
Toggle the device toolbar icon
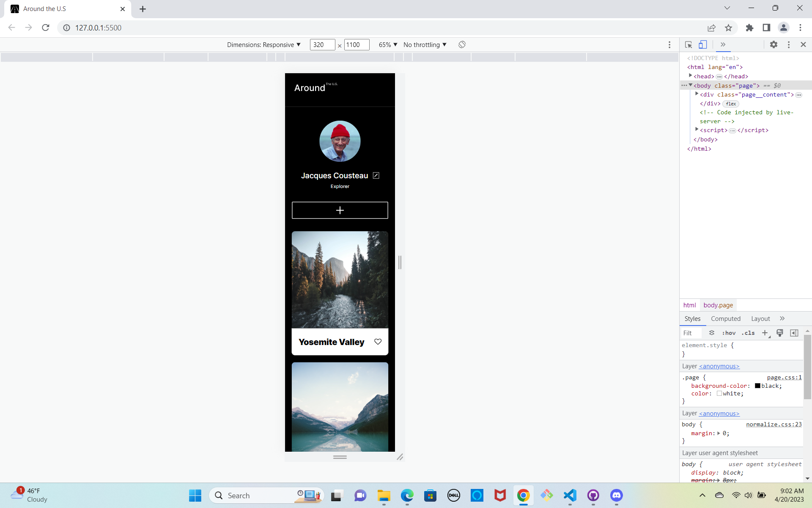click(702, 44)
